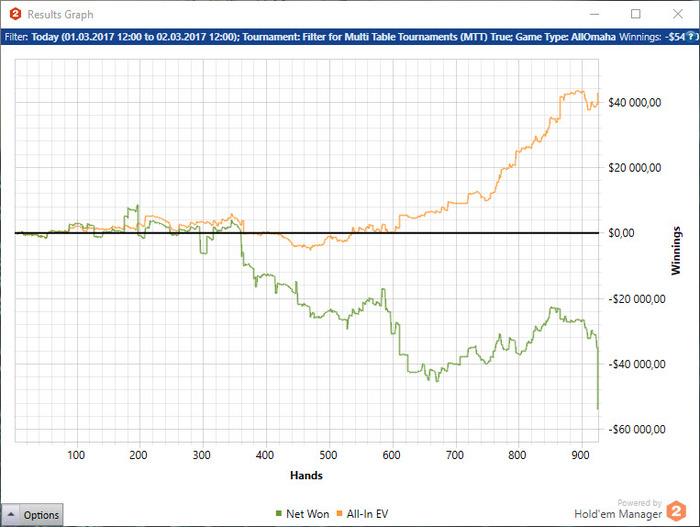Click the 500 hands axis label
The image size is (700, 527).
click(x=328, y=455)
